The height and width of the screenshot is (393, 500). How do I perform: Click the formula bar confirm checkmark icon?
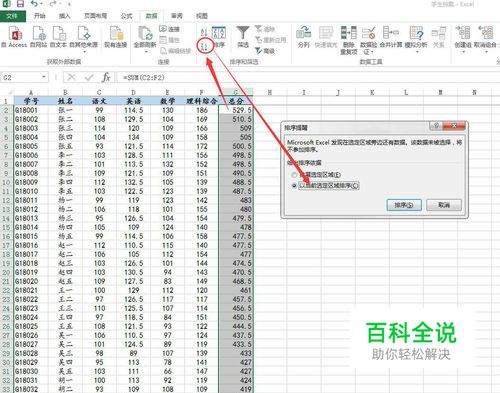pyautogui.click(x=89, y=78)
